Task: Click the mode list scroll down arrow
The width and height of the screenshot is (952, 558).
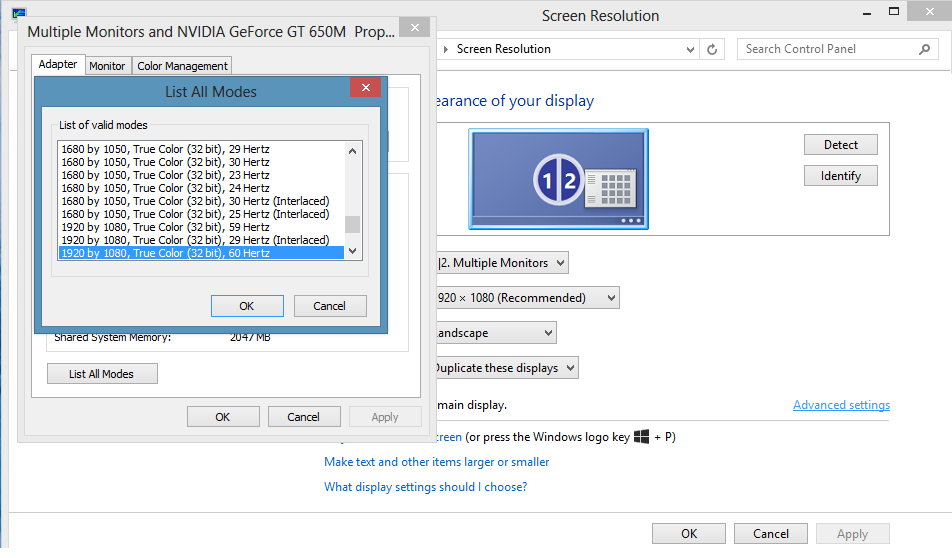Action: [x=352, y=251]
